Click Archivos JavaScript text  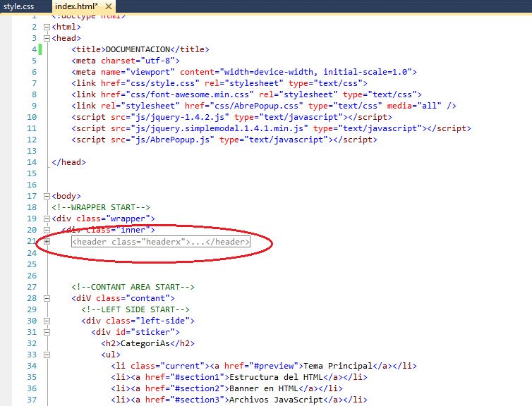pyautogui.click(x=276, y=400)
